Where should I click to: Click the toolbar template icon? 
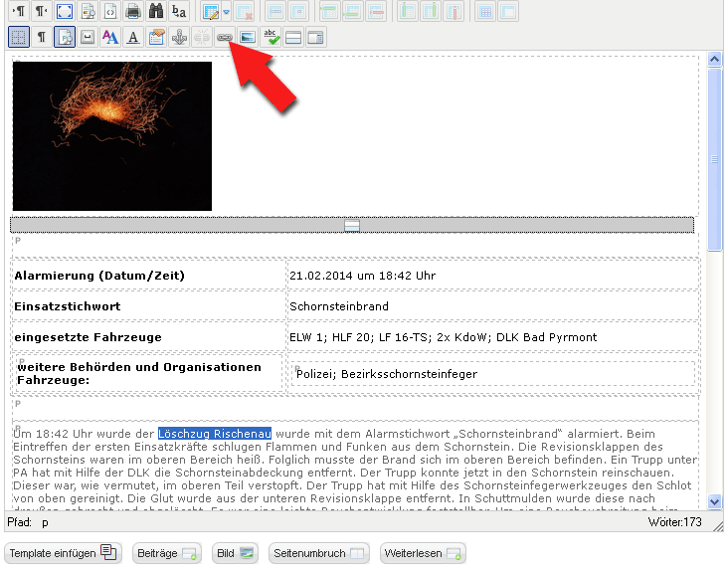tap(316, 37)
